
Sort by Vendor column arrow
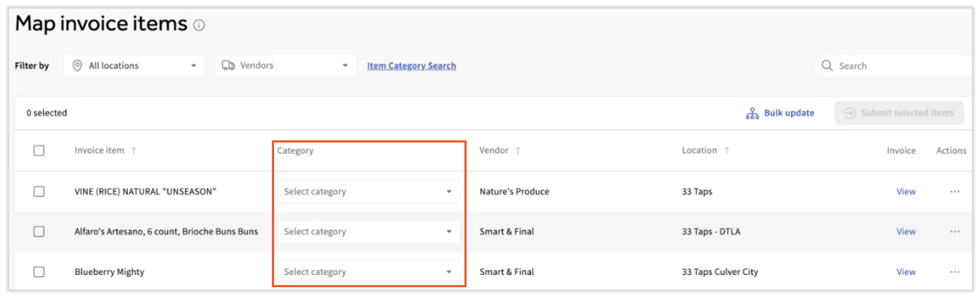click(x=518, y=151)
